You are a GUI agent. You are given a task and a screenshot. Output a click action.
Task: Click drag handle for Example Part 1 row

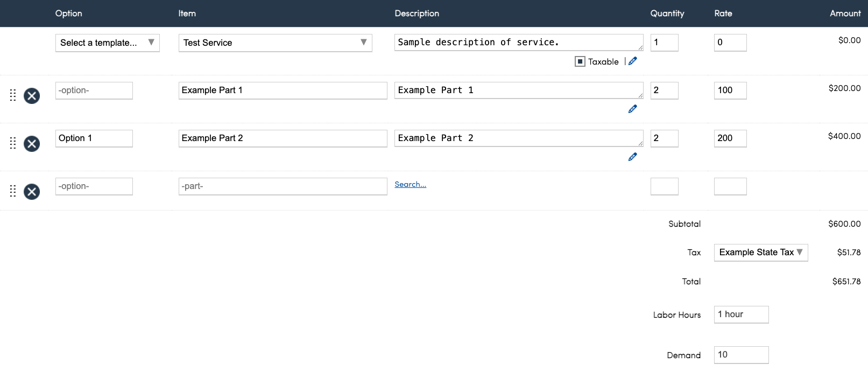click(13, 95)
